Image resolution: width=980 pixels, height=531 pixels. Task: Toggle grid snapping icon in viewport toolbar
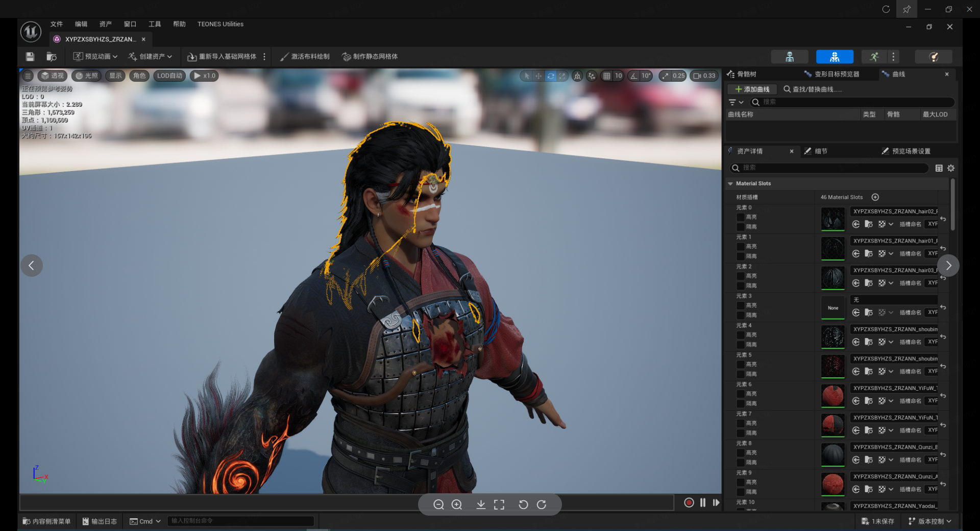pyautogui.click(x=606, y=76)
